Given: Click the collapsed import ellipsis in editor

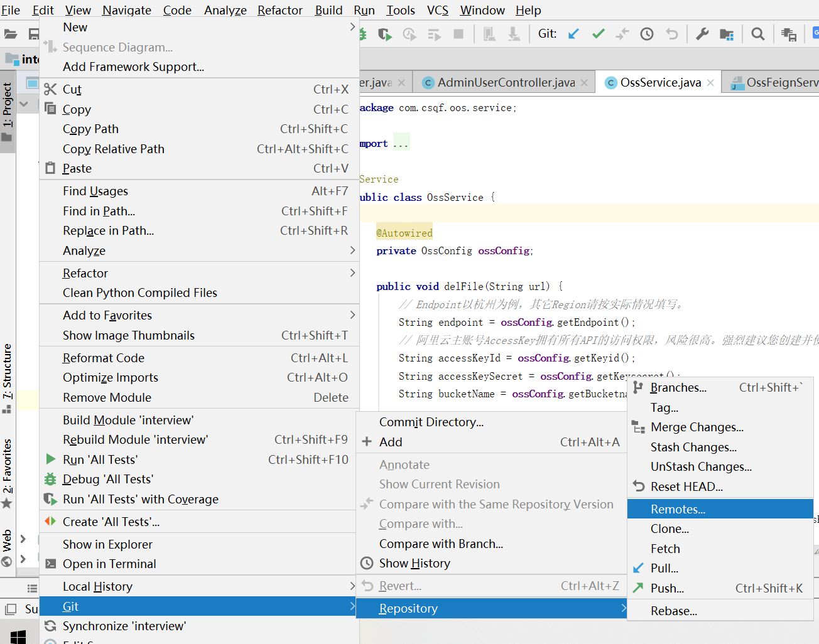Looking at the screenshot, I should tap(401, 144).
